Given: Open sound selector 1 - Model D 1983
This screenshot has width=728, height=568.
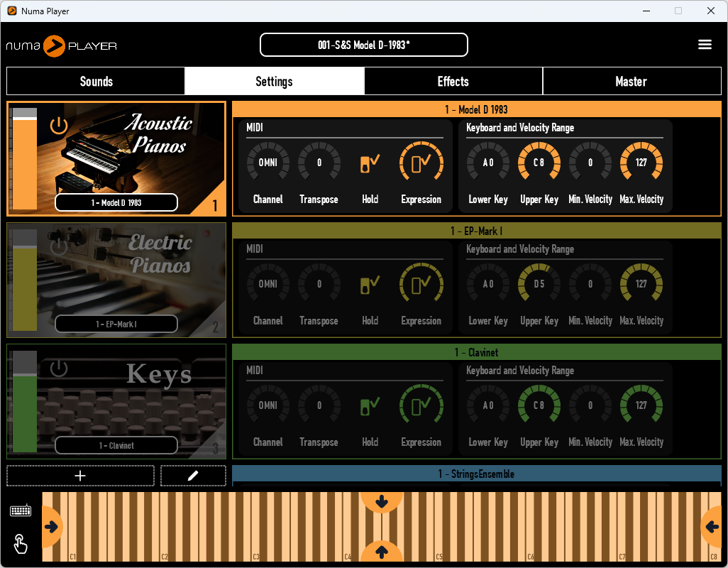Looking at the screenshot, I should (116, 202).
